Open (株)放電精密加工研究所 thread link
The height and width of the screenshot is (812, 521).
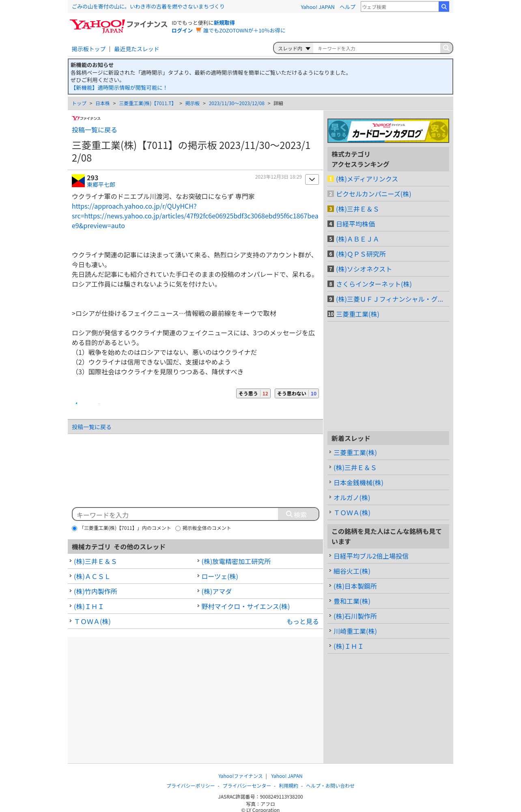tap(236, 561)
